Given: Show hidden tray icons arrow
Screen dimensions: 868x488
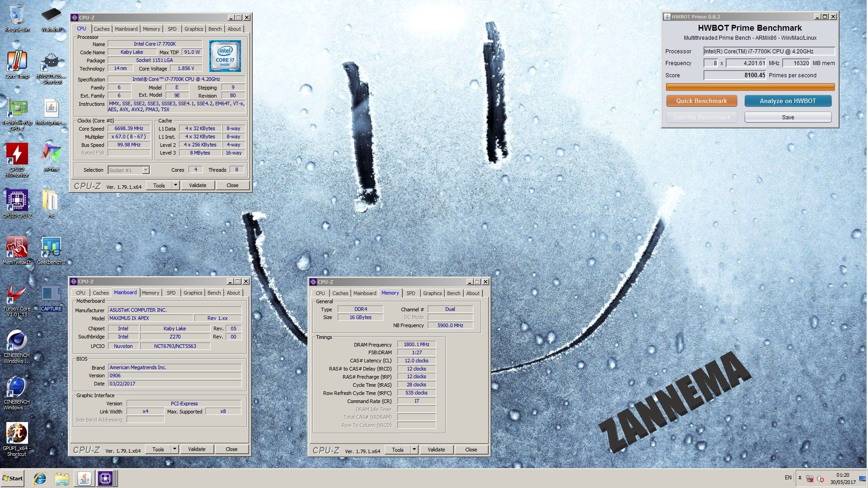Looking at the screenshot, I should (800, 478).
